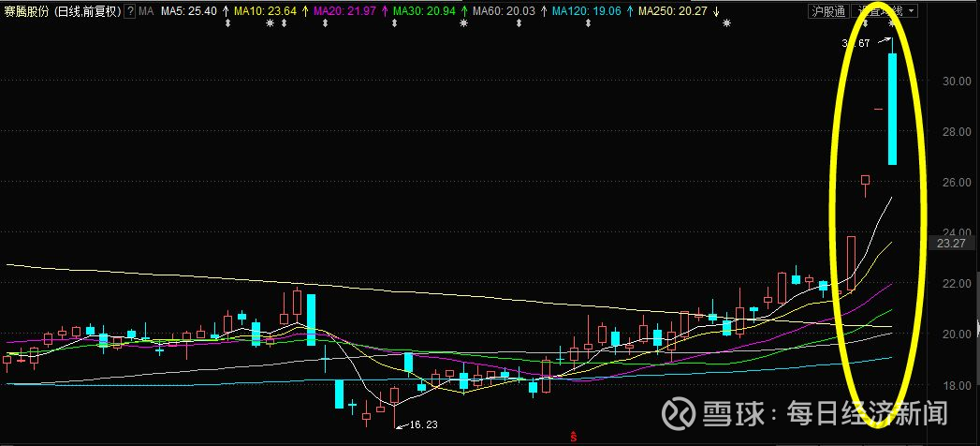
Task: Open the dropdown arrow at top right
Action: (x=910, y=11)
